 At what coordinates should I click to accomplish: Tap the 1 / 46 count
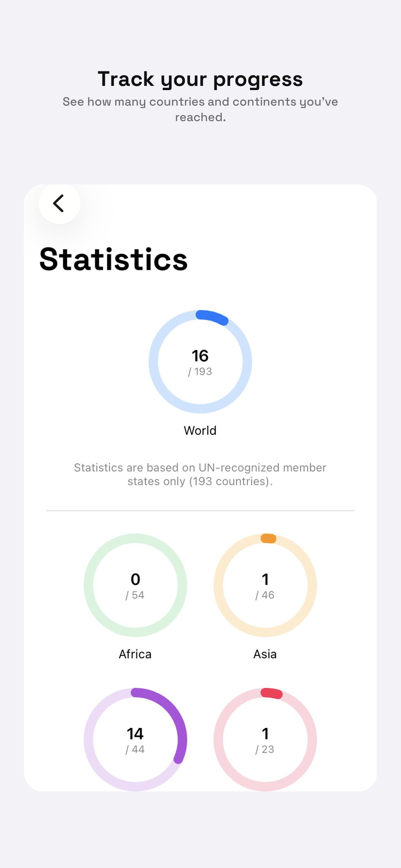click(x=265, y=586)
